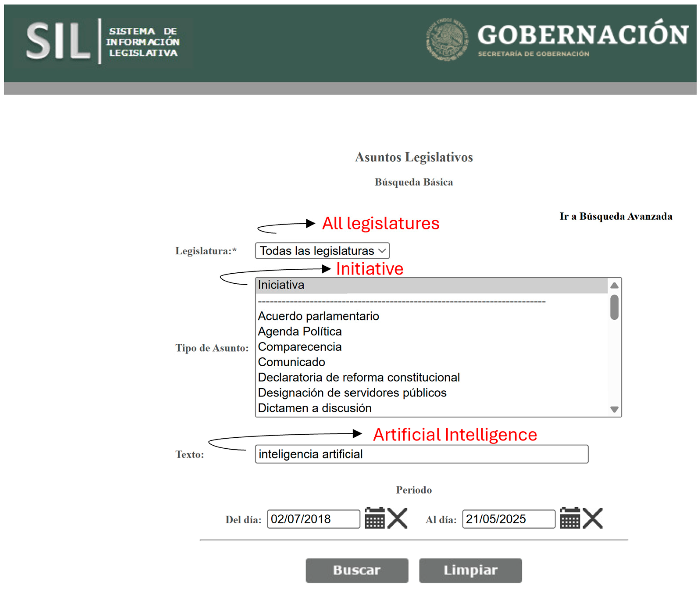Clear the Al día date with X

click(593, 519)
